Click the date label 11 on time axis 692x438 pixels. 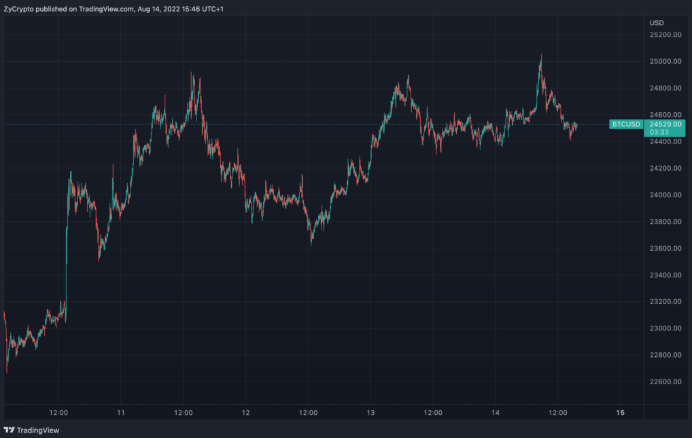[x=121, y=413]
